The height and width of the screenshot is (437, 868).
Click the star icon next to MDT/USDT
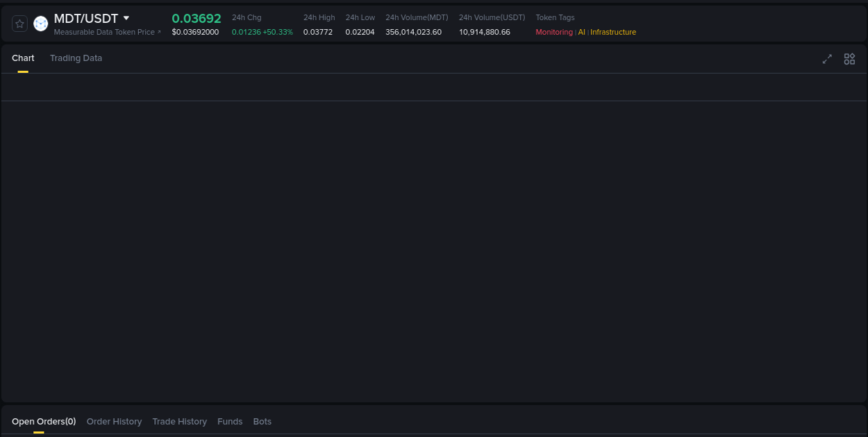19,23
